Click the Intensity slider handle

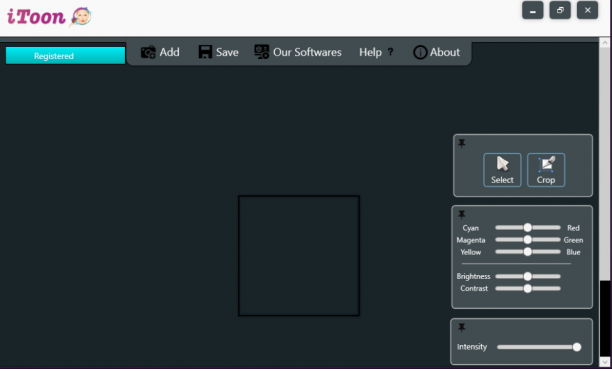pyautogui.click(x=576, y=347)
